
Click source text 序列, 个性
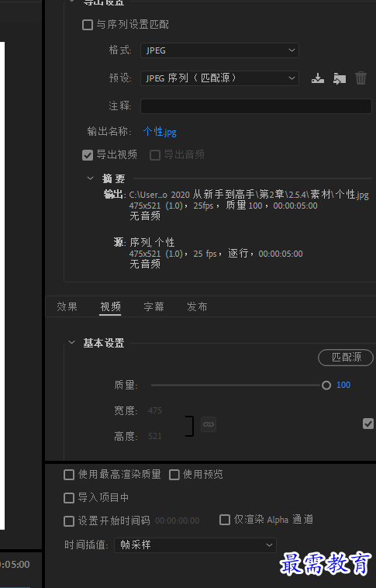coord(152,242)
